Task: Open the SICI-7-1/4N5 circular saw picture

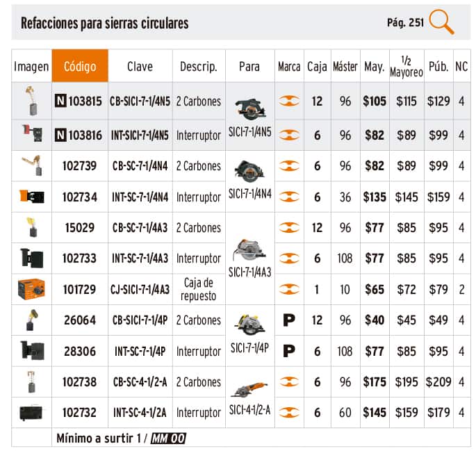Action: (x=249, y=108)
